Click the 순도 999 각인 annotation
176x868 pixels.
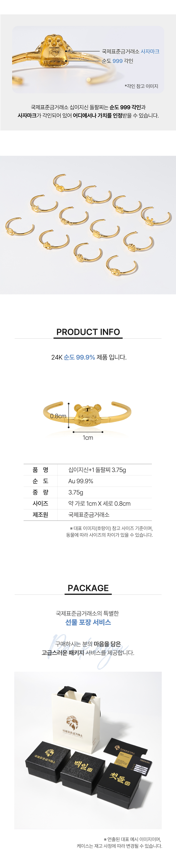click(118, 61)
